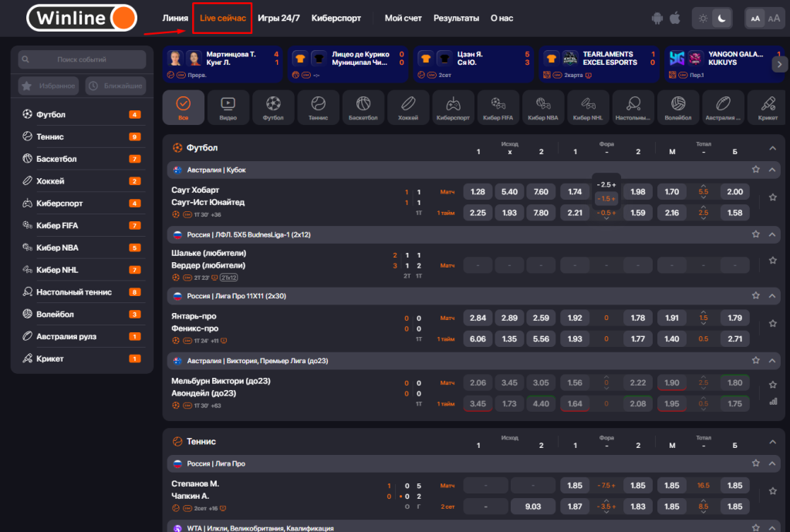Filter events by Видео category
Image resolution: width=790 pixels, height=532 pixels.
[x=228, y=108]
